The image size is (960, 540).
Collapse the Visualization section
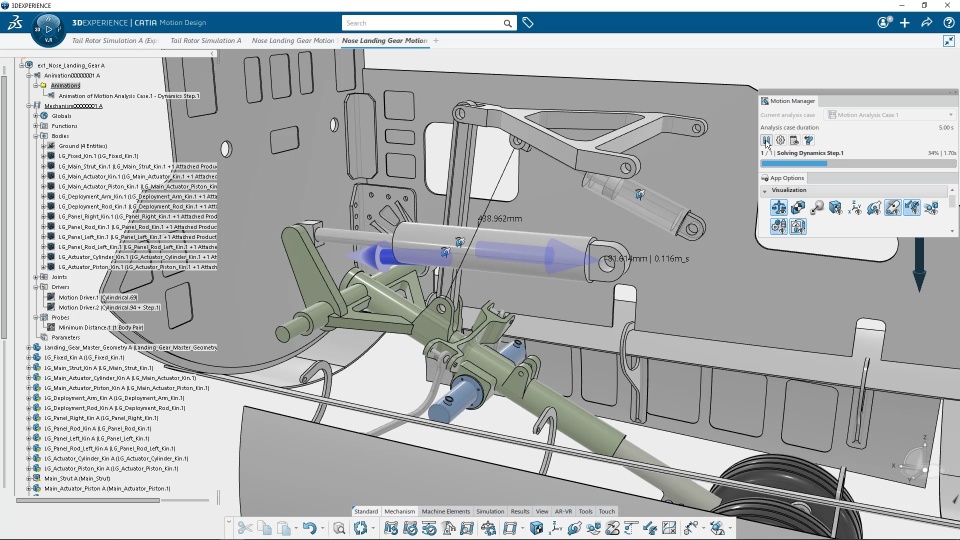pyautogui.click(x=765, y=191)
